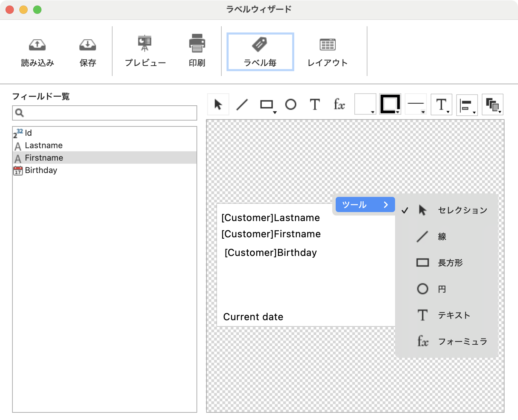Select the ellipse tool in toolbar
518x420 pixels.
290,104
